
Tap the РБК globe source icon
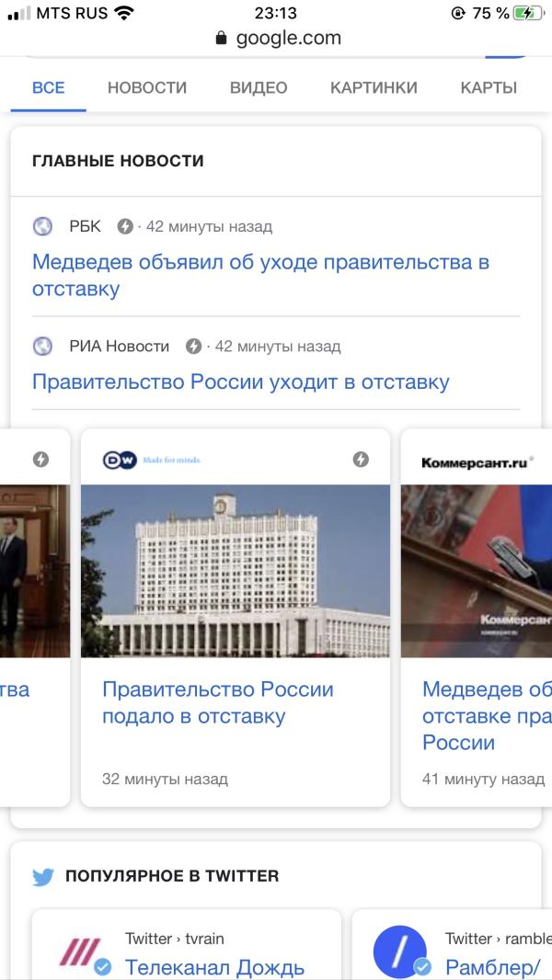point(42,225)
